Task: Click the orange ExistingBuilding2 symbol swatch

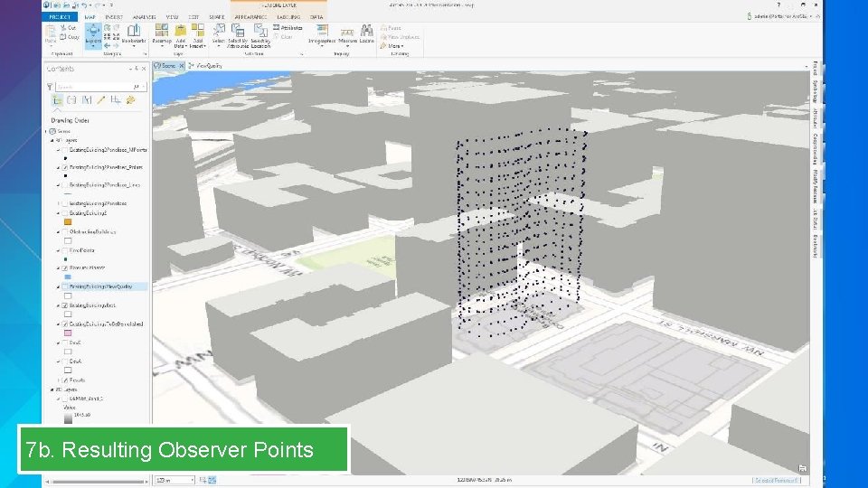Action: [x=68, y=222]
